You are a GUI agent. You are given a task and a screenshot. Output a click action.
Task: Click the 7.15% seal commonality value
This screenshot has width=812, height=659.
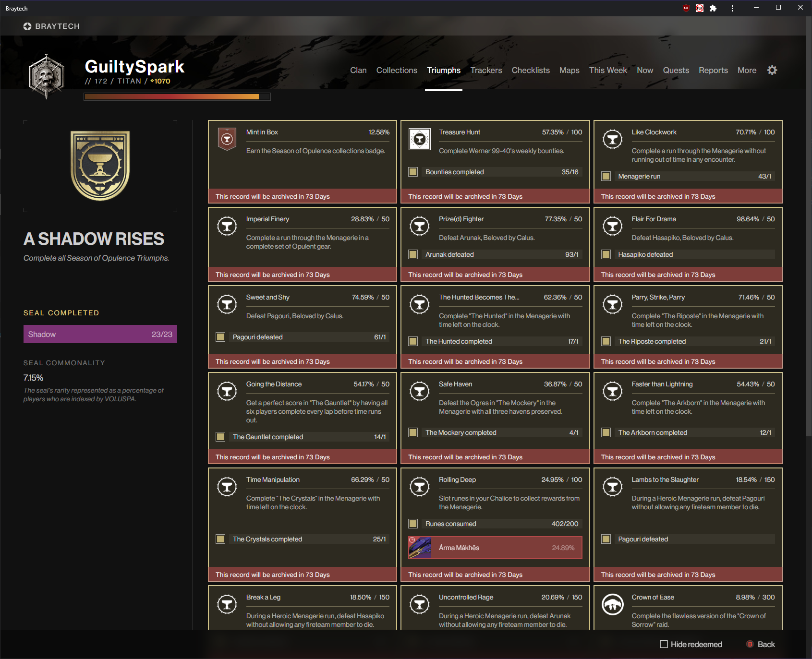pyautogui.click(x=34, y=378)
